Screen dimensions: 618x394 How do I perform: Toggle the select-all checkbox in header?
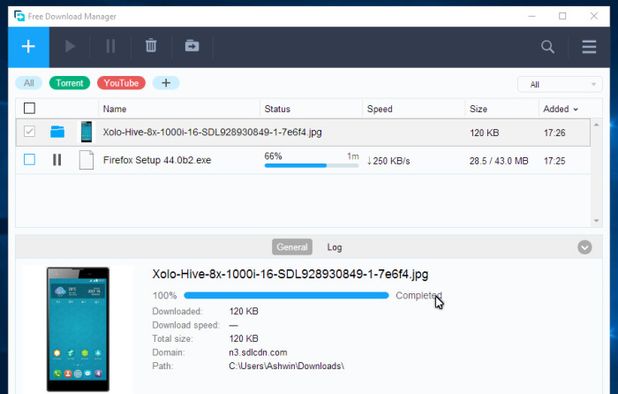(30, 108)
